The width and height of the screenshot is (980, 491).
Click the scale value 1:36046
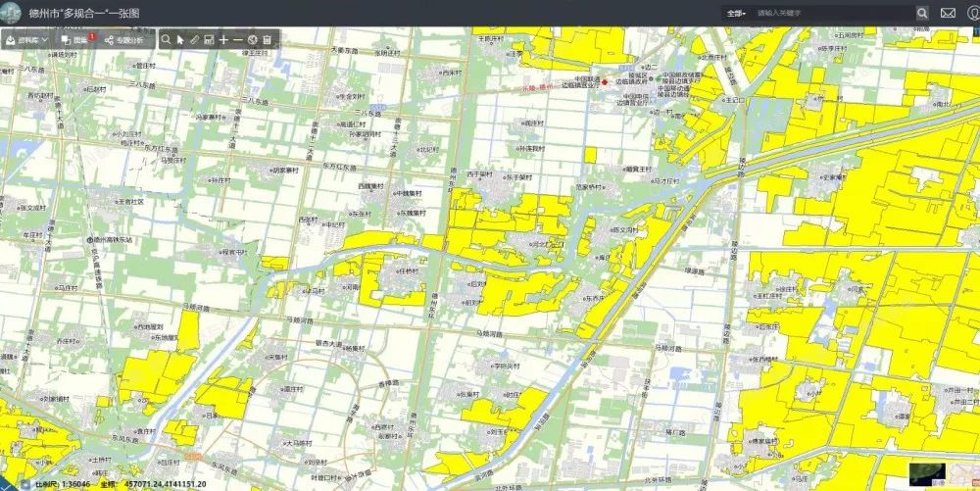[76, 484]
